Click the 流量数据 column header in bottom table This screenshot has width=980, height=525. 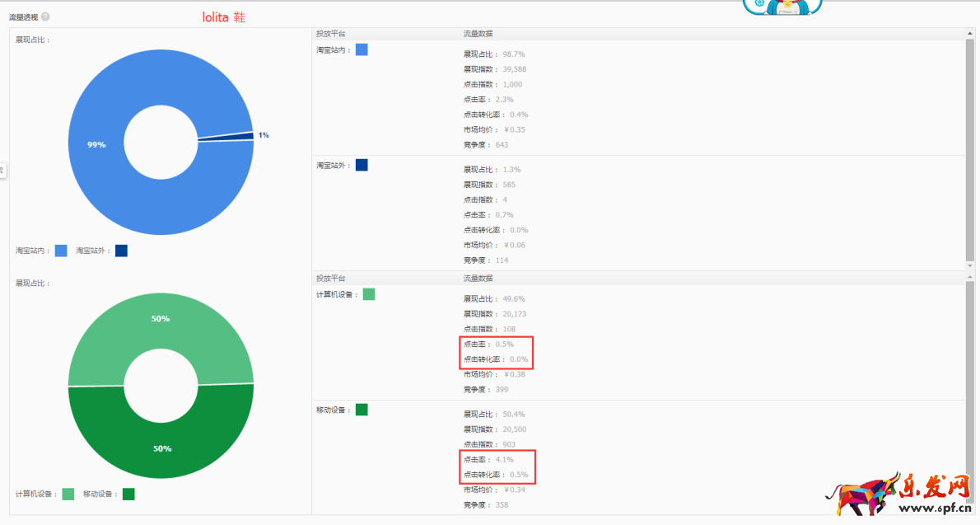[x=478, y=279]
